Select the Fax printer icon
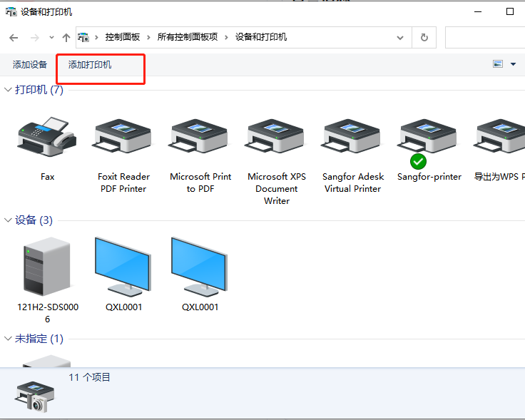Image resolution: width=525 pixels, height=420 pixels. point(47,136)
